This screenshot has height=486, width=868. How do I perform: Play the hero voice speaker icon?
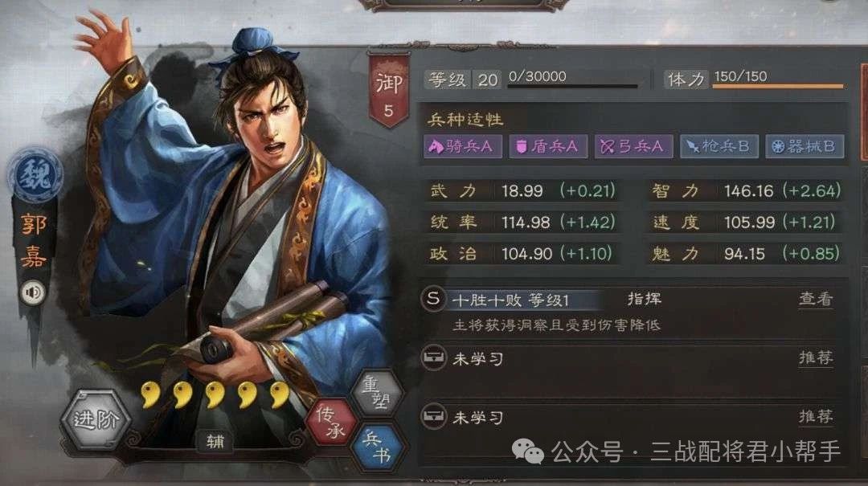pyautogui.click(x=33, y=292)
